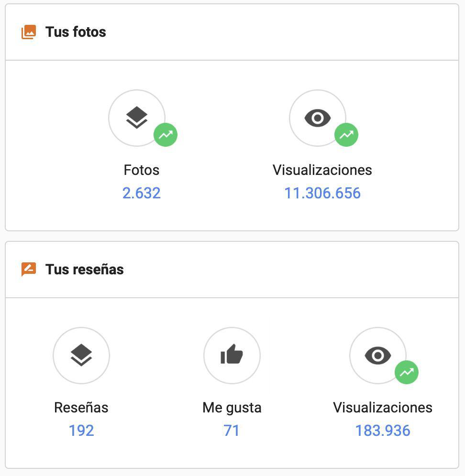465x476 pixels.
Task: Open the 11.306.656 photo views link
Action: tap(322, 193)
